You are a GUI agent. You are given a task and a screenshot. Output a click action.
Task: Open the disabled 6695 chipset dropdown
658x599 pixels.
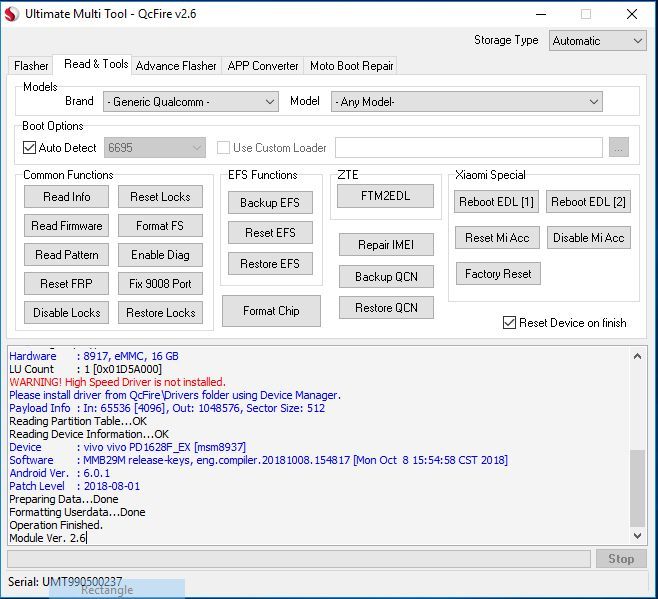(155, 148)
